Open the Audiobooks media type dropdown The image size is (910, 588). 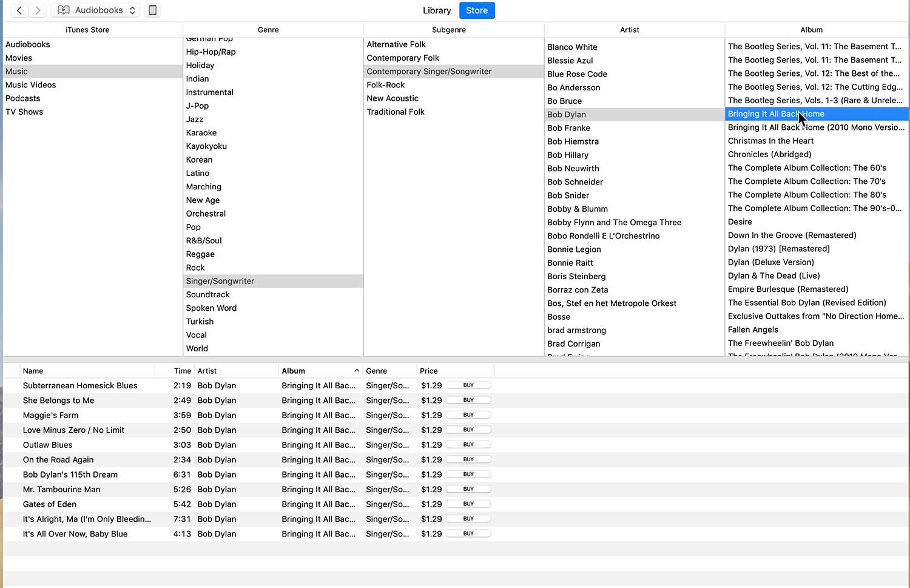(x=96, y=10)
